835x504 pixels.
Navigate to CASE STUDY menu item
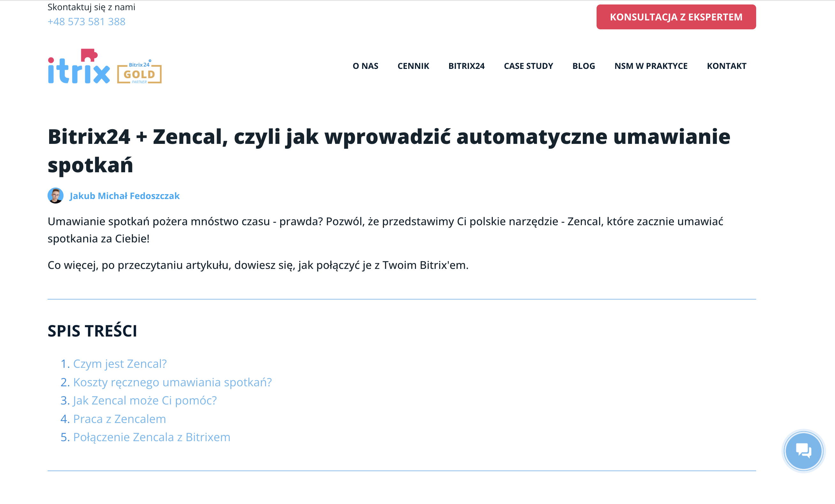click(x=528, y=66)
